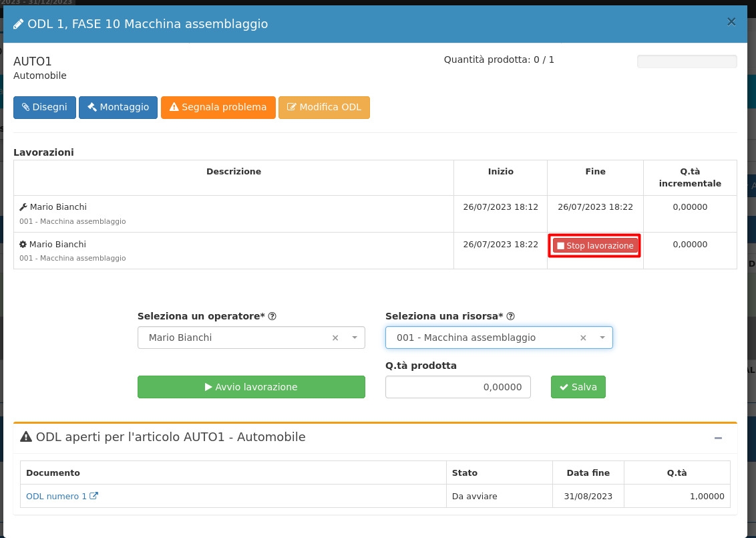Expand the operator dropdown arrow
The image size is (756, 538).
[355, 338]
